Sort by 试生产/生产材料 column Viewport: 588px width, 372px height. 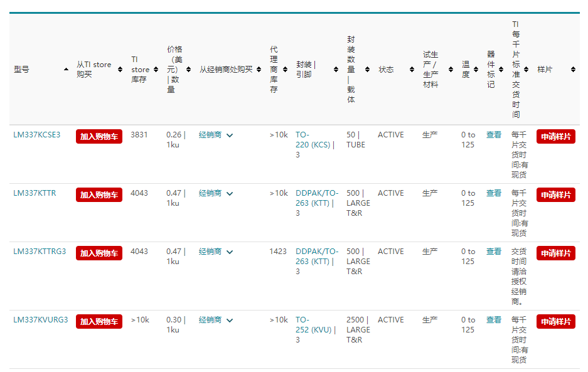[451, 70]
